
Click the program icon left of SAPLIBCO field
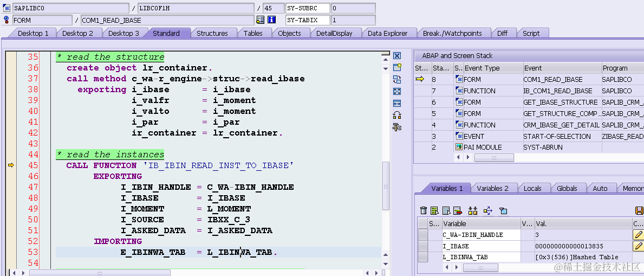coord(6,8)
